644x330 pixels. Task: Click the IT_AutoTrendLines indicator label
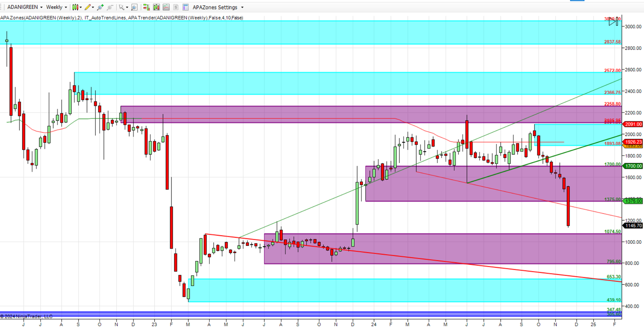coord(105,18)
